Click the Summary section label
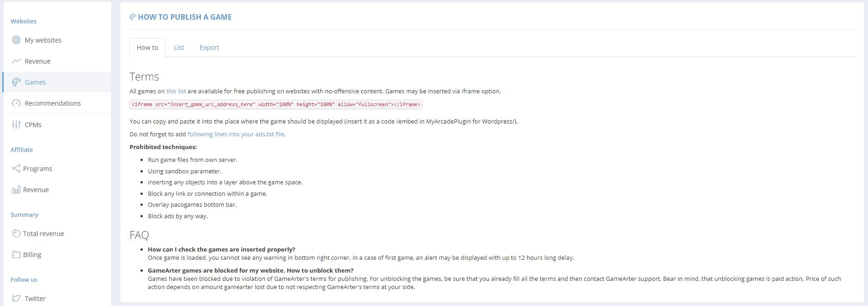The width and height of the screenshot is (868, 306). (24, 215)
